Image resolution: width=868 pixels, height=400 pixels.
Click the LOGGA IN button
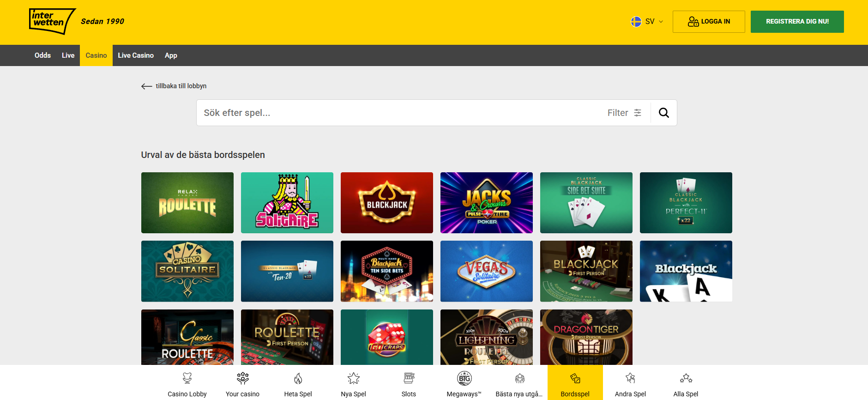pyautogui.click(x=709, y=22)
